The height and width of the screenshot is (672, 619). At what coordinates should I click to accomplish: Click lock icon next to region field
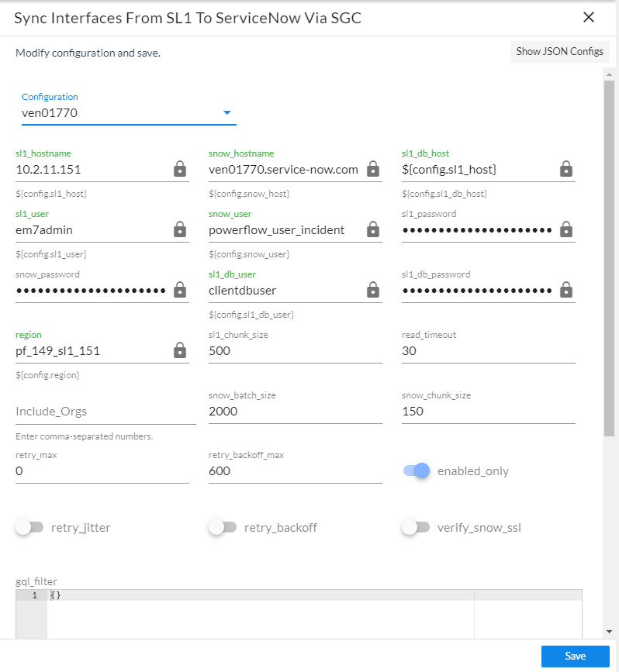[180, 350]
